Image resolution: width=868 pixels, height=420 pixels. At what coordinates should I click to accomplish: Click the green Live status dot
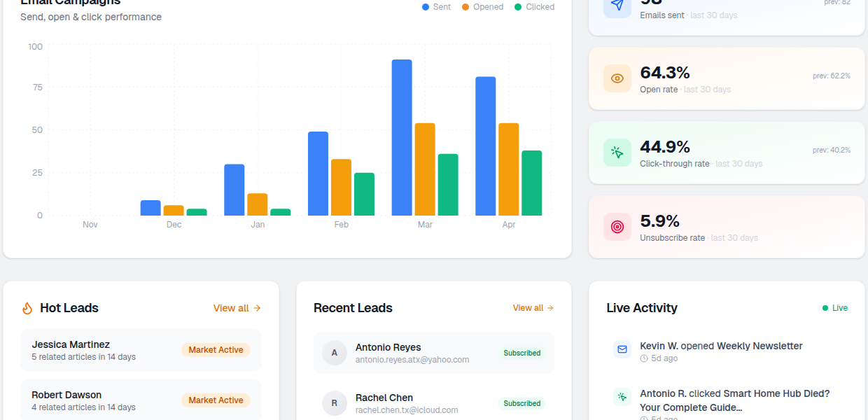825,308
